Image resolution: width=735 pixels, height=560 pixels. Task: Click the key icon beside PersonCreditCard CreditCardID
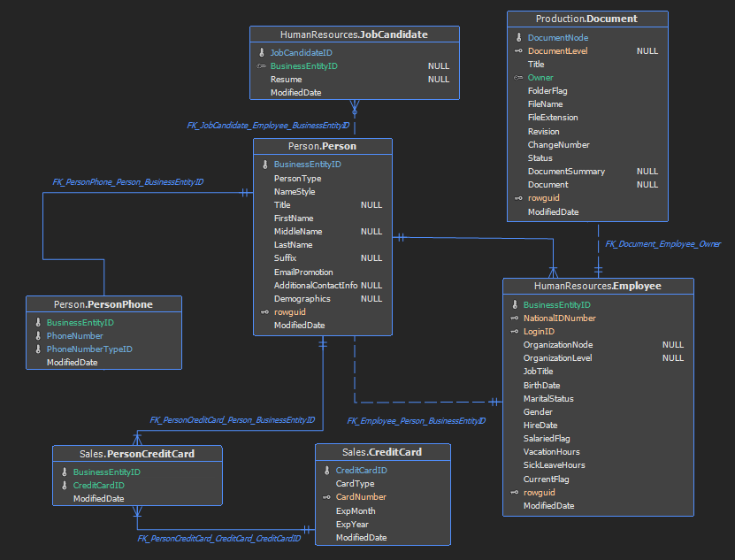(65, 486)
